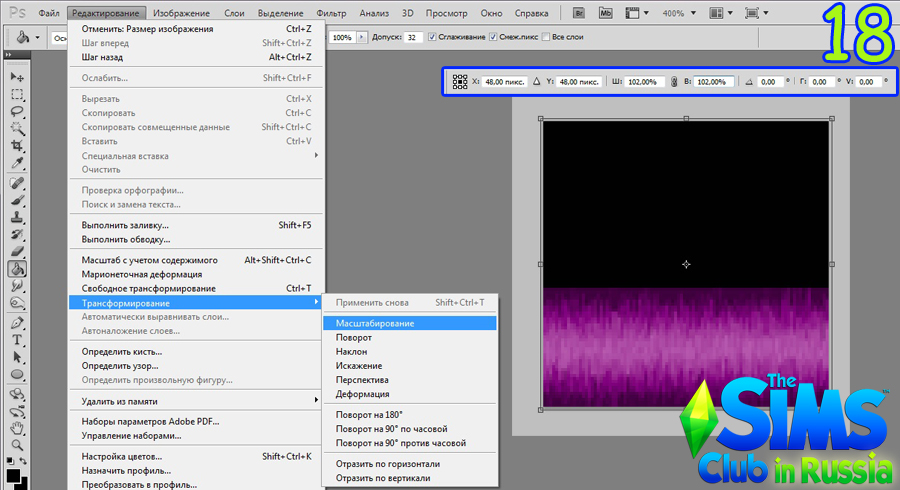Click the Допуск tolerance input field
Screen dimensions: 900x490
point(412,37)
